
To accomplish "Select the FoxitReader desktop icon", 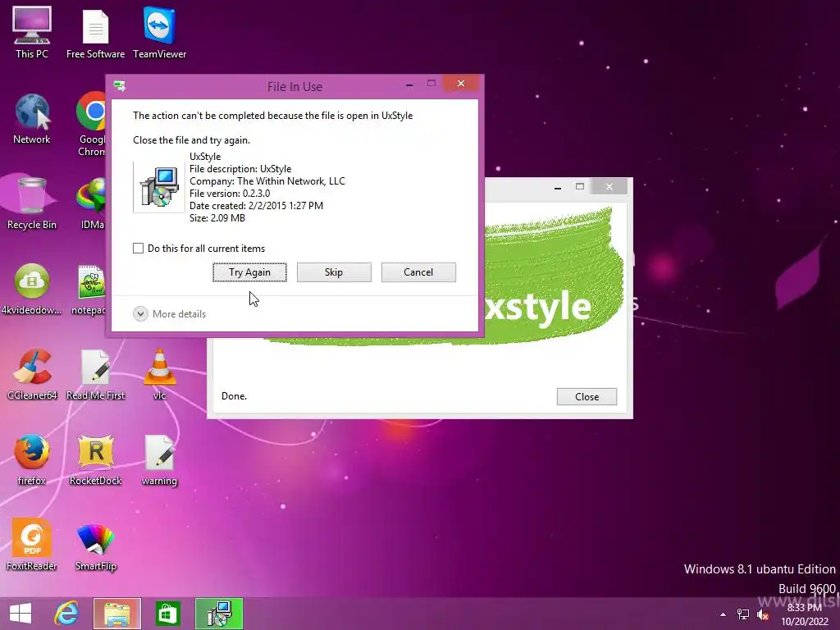I will pos(32,545).
